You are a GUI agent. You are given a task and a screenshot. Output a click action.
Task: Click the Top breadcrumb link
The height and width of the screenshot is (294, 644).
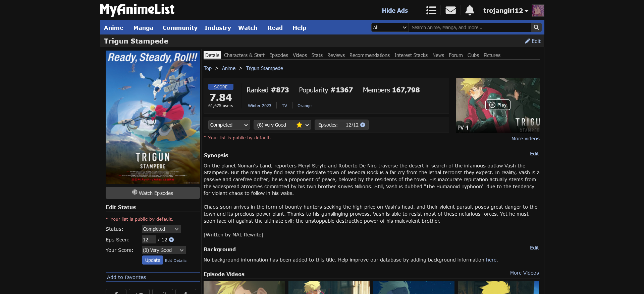click(x=208, y=68)
